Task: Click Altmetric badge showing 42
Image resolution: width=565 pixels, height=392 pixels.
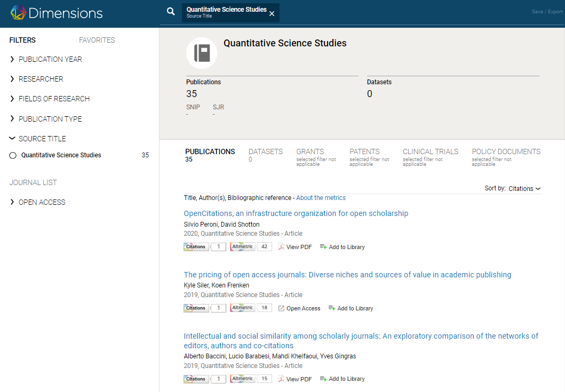Action: (251, 246)
